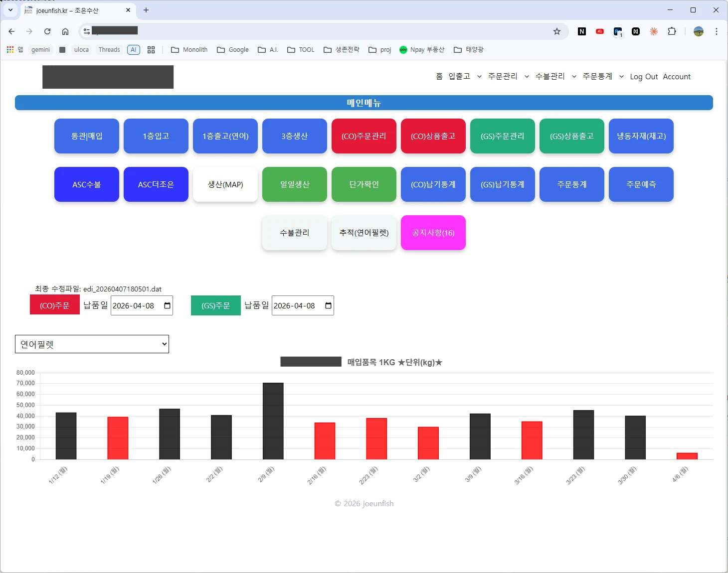The image size is (728, 573).
Task: Open site information icon in address bar
Action: click(87, 31)
